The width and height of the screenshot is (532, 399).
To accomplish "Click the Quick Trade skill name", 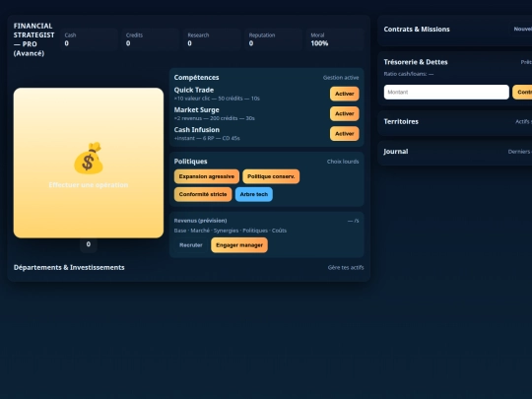I will click(194, 90).
